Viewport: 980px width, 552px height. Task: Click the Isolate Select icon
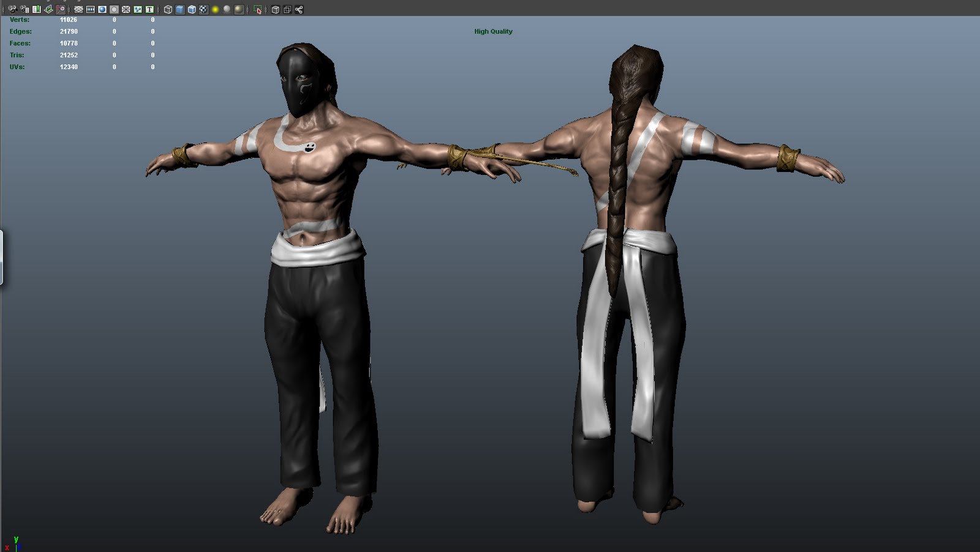258,9
